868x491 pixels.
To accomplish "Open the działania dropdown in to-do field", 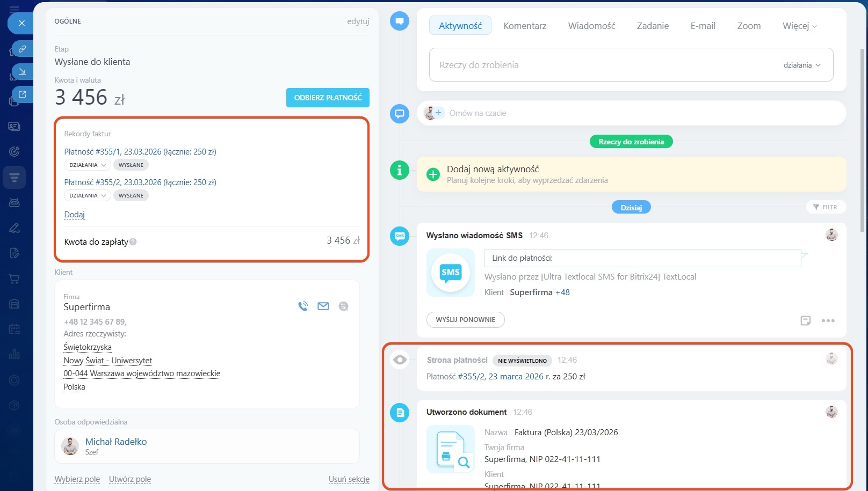I will [x=802, y=65].
